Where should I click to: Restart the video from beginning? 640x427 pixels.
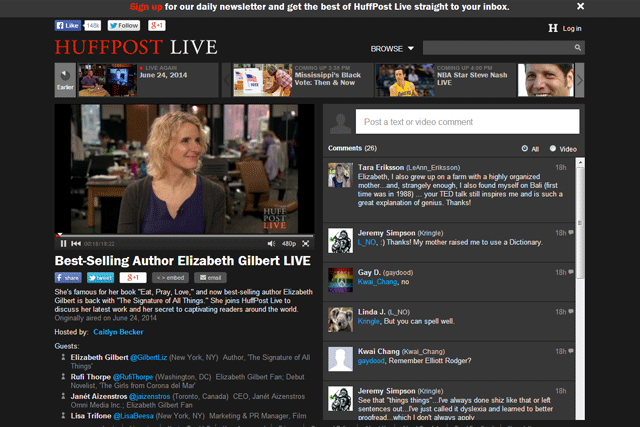click(76, 244)
